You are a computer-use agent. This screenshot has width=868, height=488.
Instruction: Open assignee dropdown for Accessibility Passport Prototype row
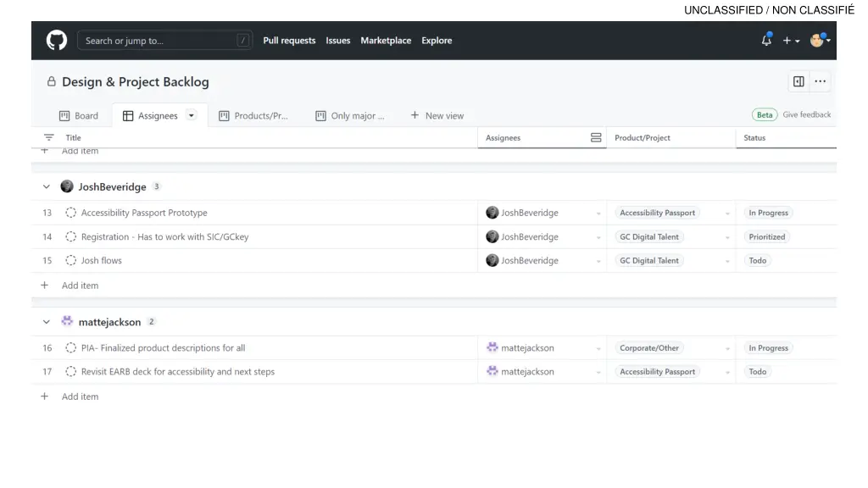(598, 213)
